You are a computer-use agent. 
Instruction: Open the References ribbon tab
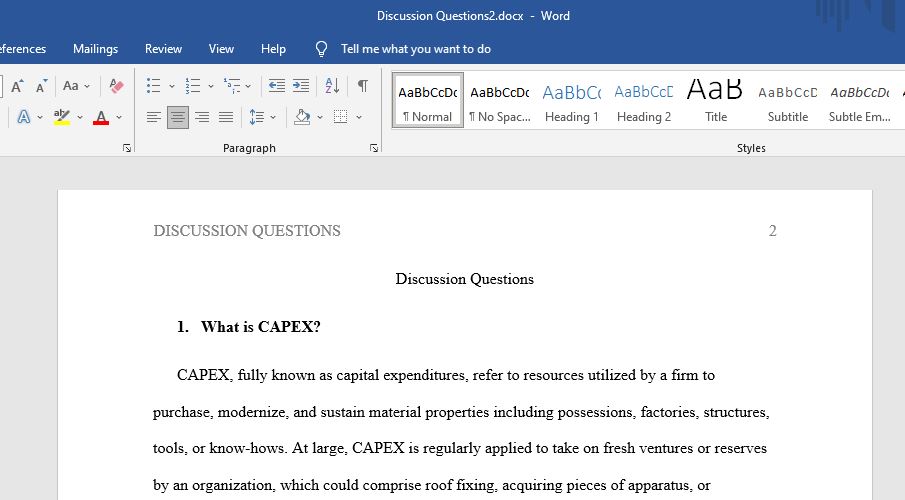click(23, 49)
